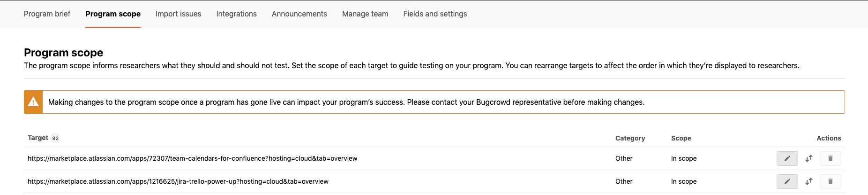The image size is (868, 195).
Task: Open the Program brief tab
Action: pyautogui.click(x=47, y=14)
